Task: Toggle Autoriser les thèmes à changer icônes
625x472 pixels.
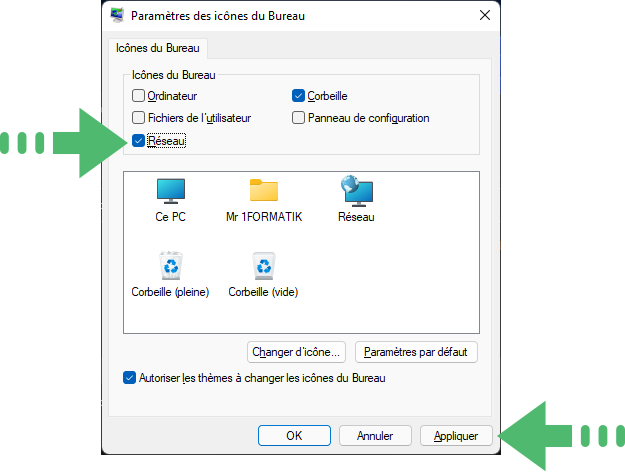Action: click(x=129, y=378)
